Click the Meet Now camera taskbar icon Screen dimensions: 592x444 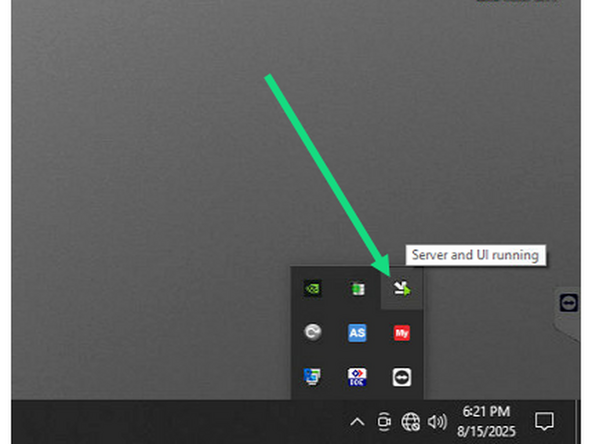[x=384, y=421]
